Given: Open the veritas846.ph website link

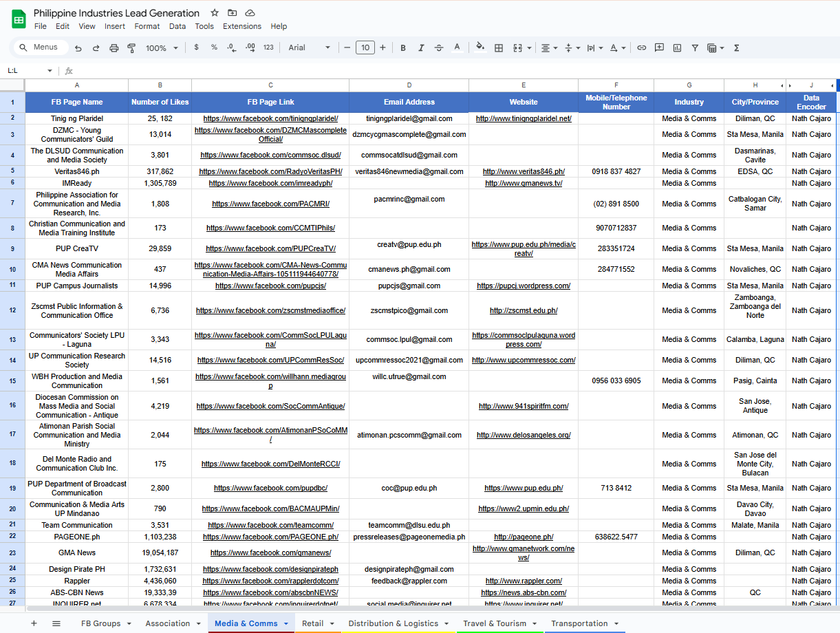Looking at the screenshot, I should click(x=524, y=171).
